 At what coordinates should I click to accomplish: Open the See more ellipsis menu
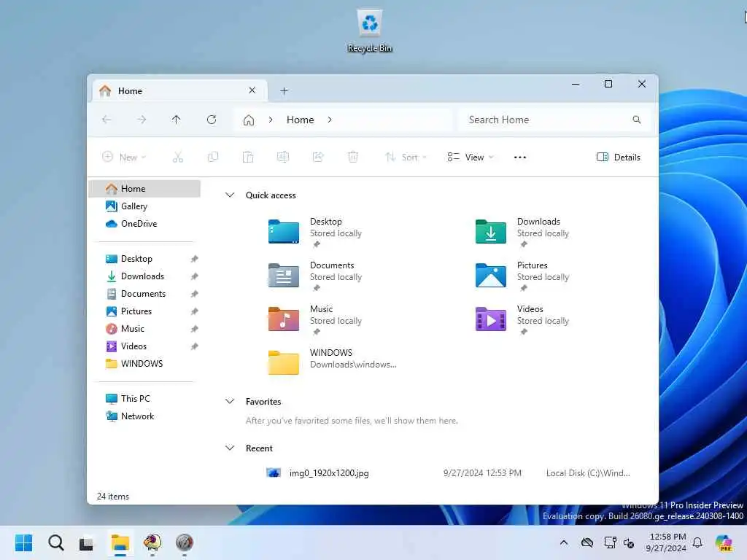pyautogui.click(x=520, y=157)
